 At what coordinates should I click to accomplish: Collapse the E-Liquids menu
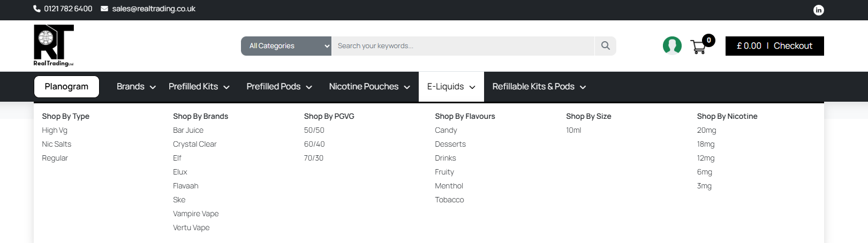coord(451,87)
